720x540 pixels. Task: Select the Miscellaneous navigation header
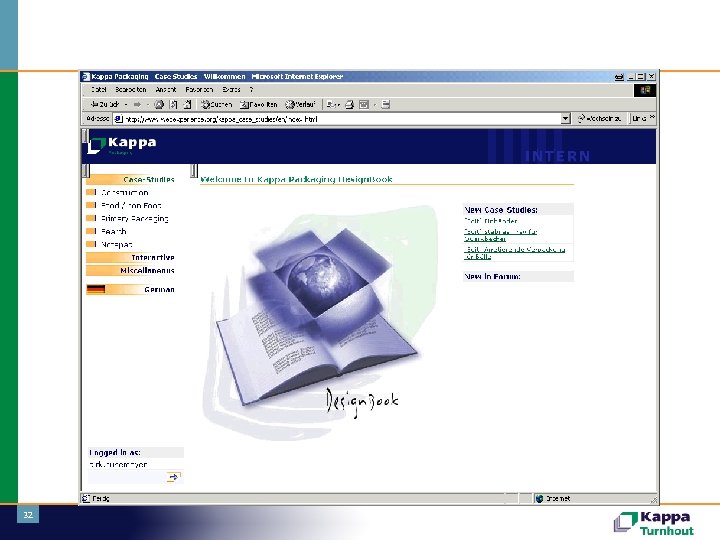click(130, 270)
